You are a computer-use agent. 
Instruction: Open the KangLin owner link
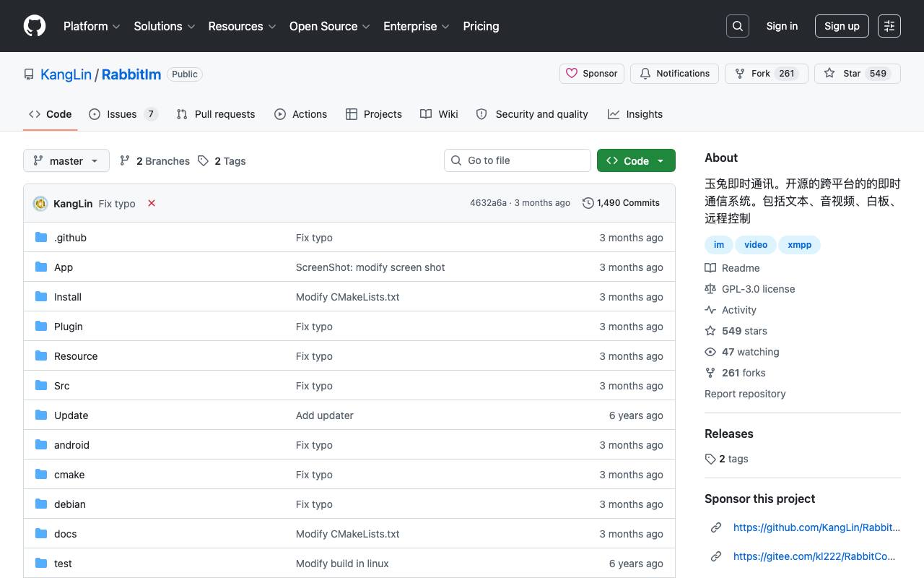(x=66, y=74)
